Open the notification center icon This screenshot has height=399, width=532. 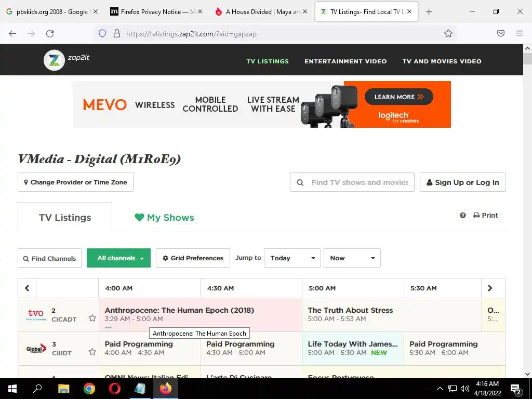[x=516, y=389]
